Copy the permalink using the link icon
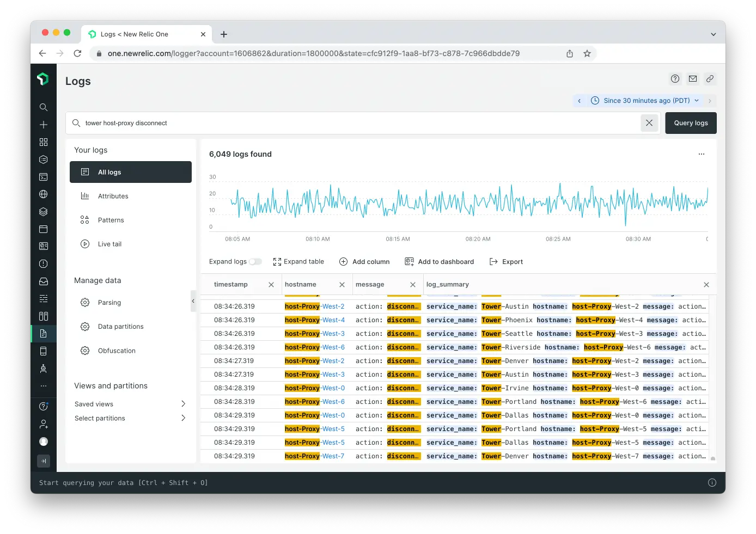Image resolution: width=756 pixels, height=534 pixels. [x=710, y=78]
